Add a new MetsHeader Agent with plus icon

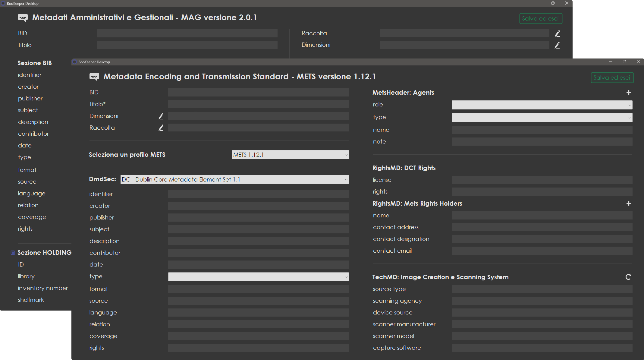tap(629, 93)
